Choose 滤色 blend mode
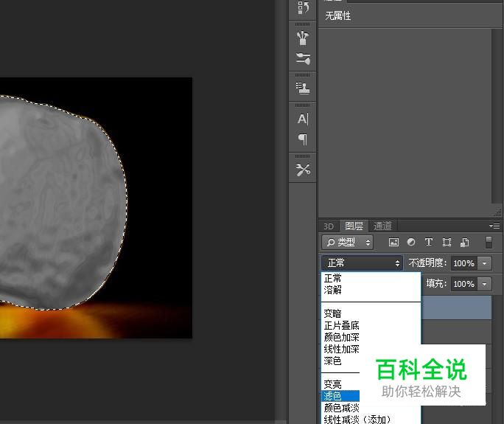 click(340, 396)
